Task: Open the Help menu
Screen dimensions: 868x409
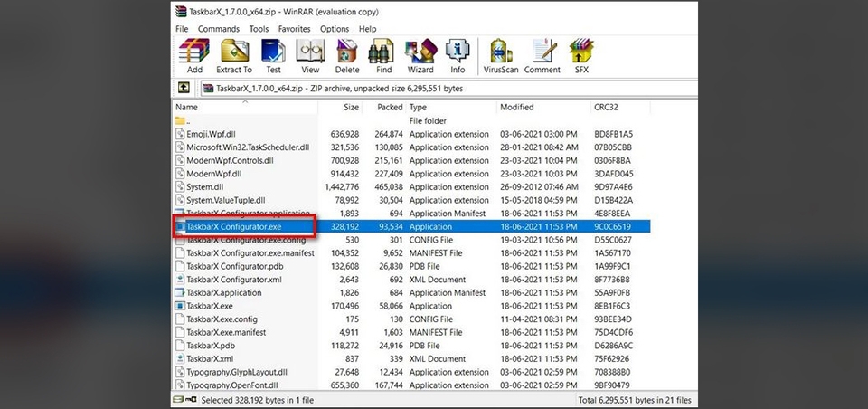Action: [368, 29]
